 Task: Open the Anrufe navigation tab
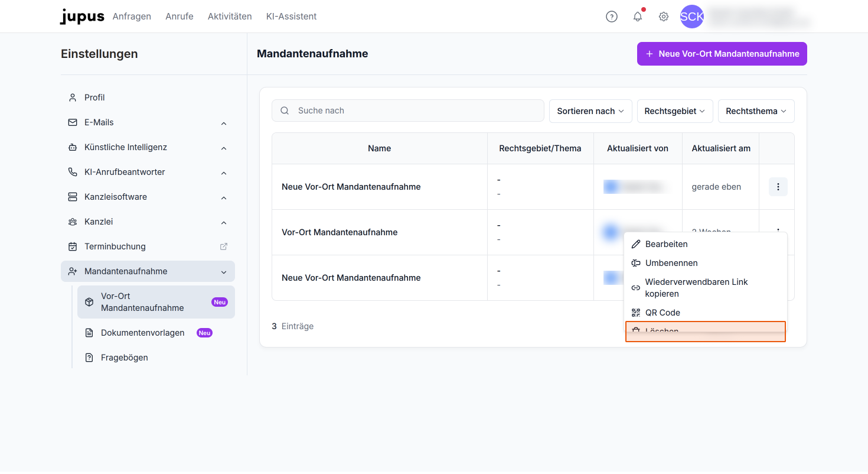180,17
